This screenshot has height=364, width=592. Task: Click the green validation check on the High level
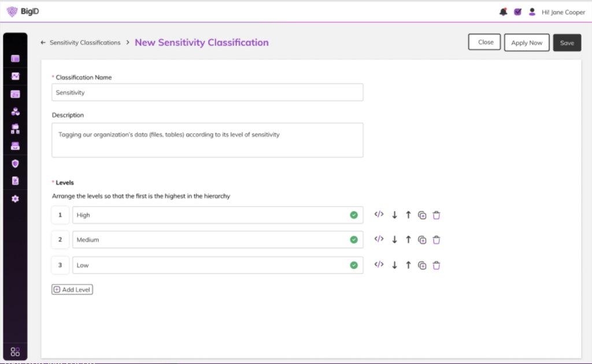point(354,214)
